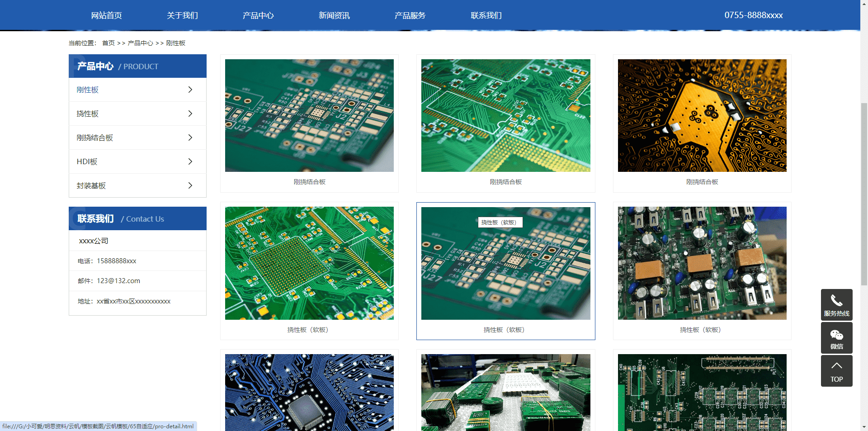Click the scrollbar down arrow
Screen dimensions: 868x431
(x=864, y=427)
